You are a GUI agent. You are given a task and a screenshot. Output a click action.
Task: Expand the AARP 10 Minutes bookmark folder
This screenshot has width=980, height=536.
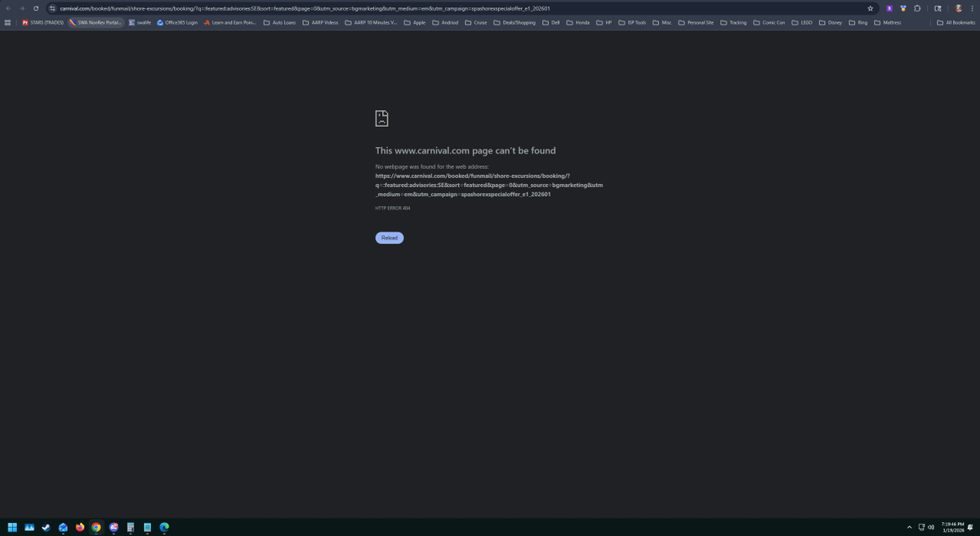(x=372, y=22)
